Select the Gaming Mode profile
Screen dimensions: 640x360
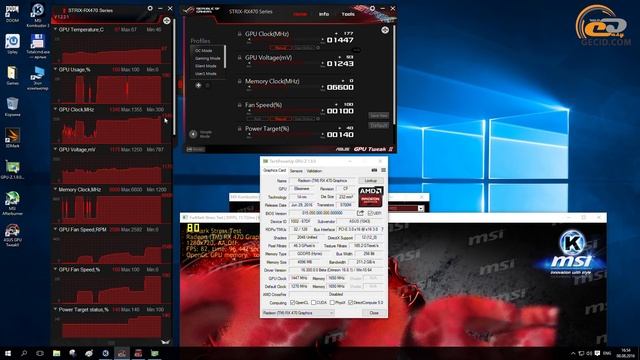(x=207, y=58)
